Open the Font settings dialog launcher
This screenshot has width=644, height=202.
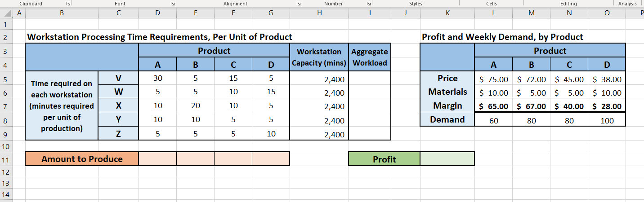click(x=173, y=4)
